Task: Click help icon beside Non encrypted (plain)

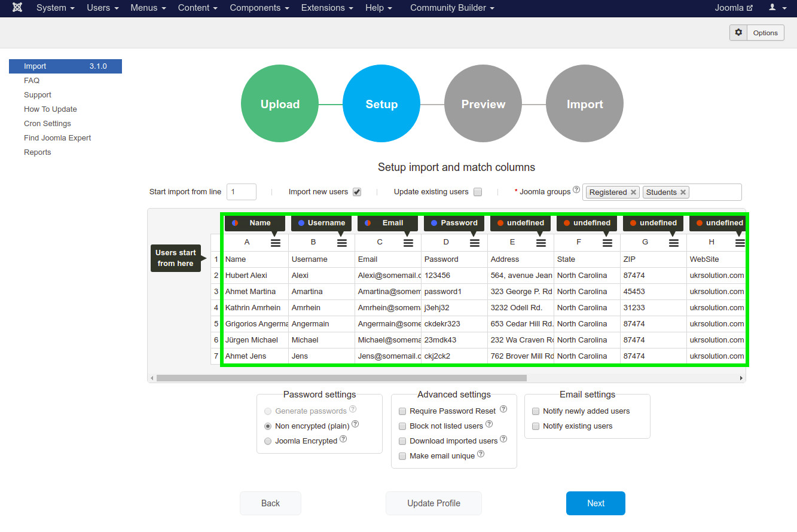Action: [355, 424]
